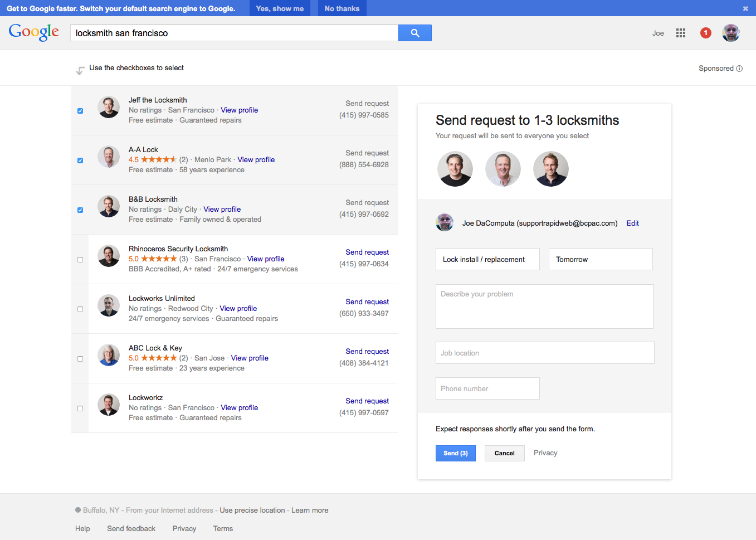Click the Cancel button
Viewport: 756px width, 540px height.
coord(505,453)
